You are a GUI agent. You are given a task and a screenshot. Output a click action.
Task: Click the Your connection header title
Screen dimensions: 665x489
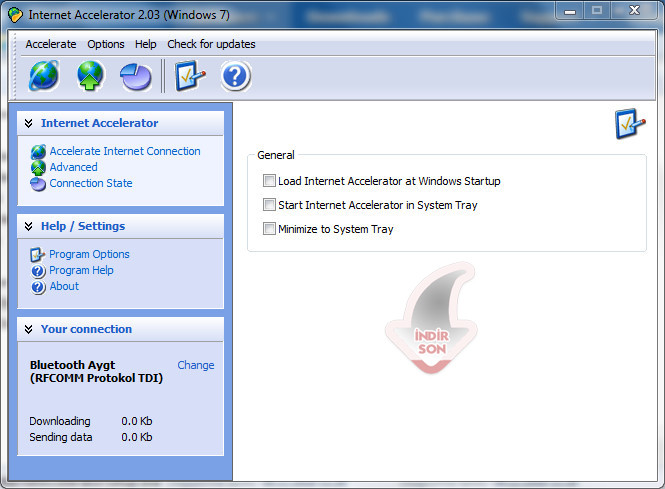coord(86,329)
